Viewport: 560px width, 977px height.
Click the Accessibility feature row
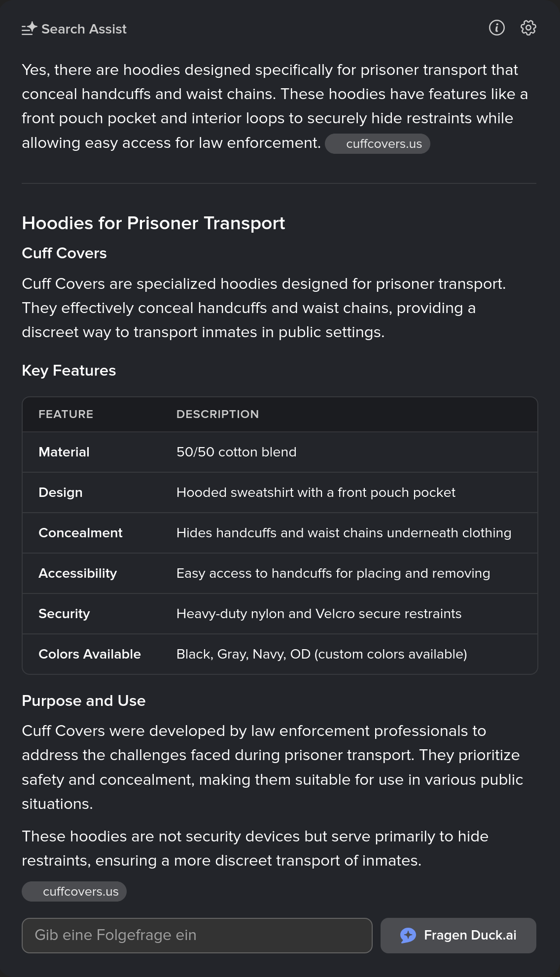280,573
